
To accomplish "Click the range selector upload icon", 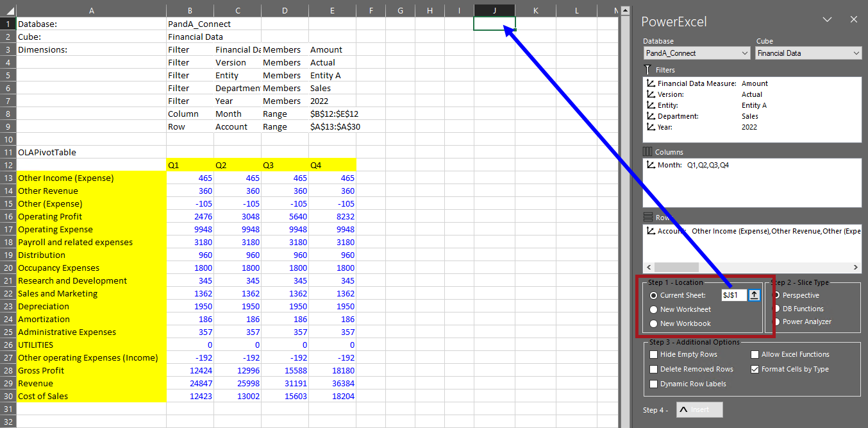I will (x=755, y=295).
